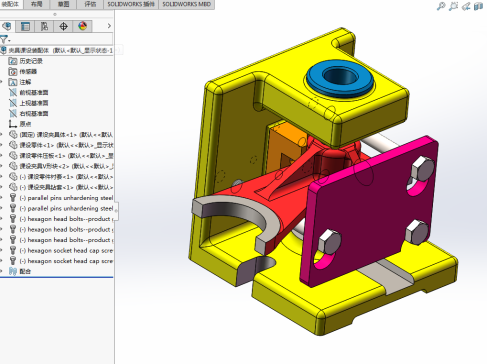Select the 右视基准面 plane

click(x=28, y=113)
